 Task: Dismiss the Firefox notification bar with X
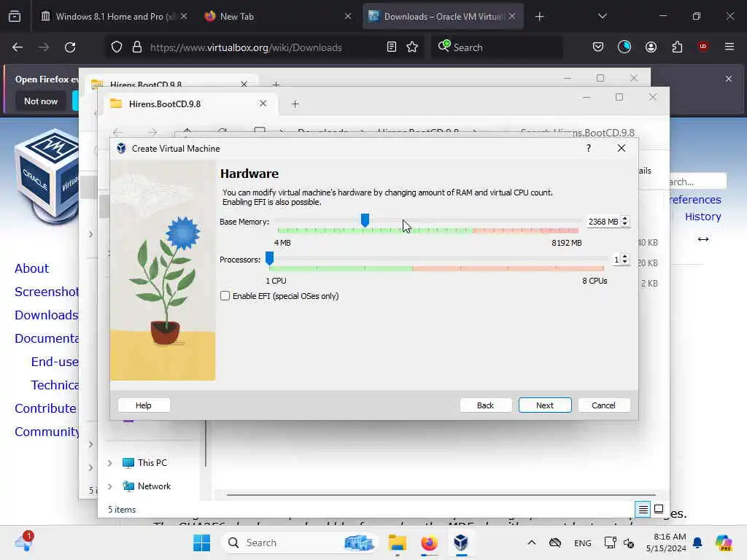729,79
